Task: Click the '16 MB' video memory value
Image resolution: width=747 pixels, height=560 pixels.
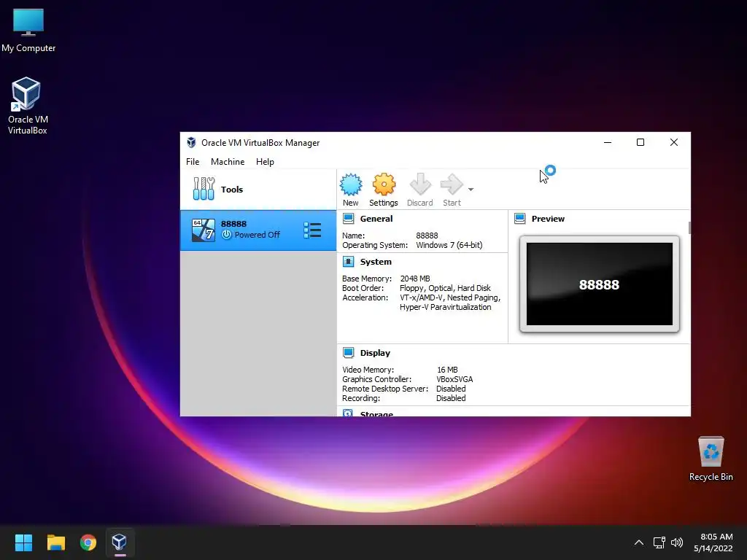Action: (447, 370)
